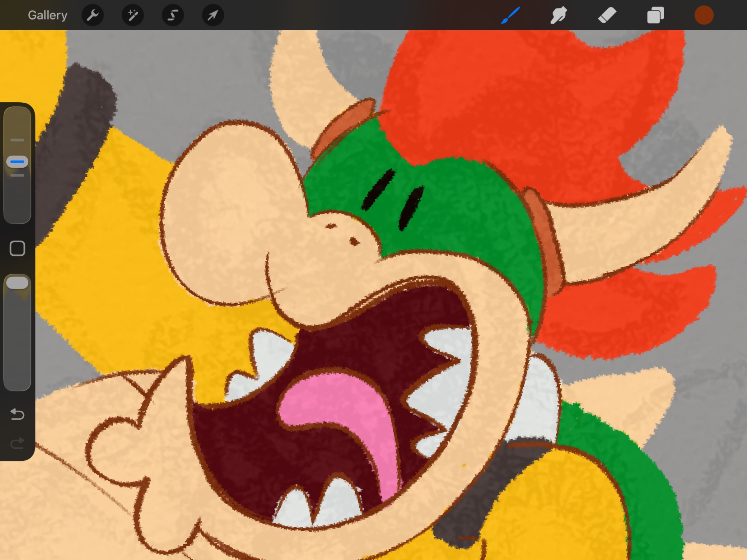Activate the Transform arrow tool
Viewport: 747px width, 560px height.
213,15
